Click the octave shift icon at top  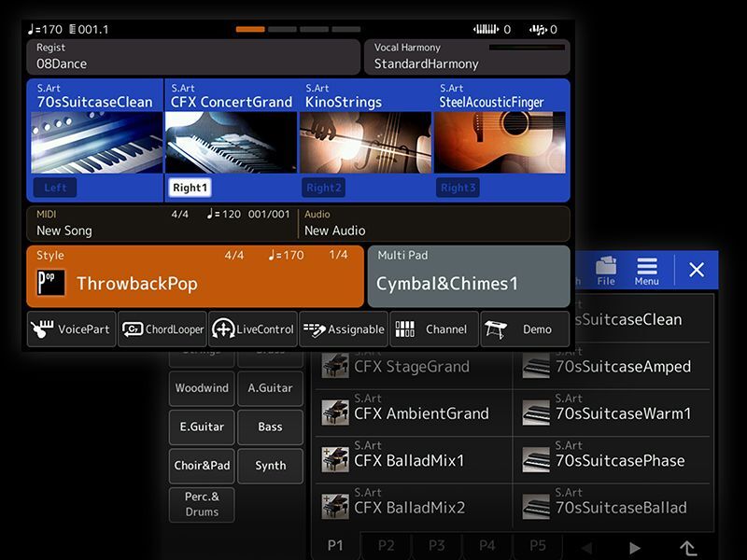pyautogui.click(x=538, y=30)
